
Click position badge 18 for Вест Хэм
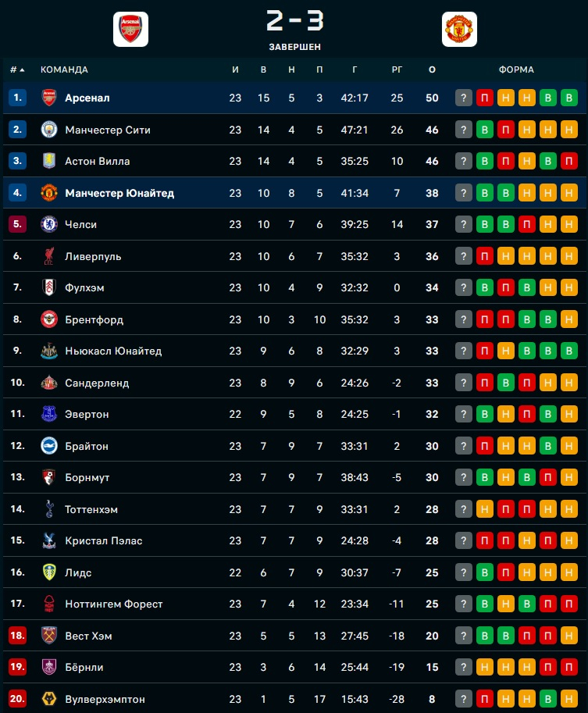17,636
